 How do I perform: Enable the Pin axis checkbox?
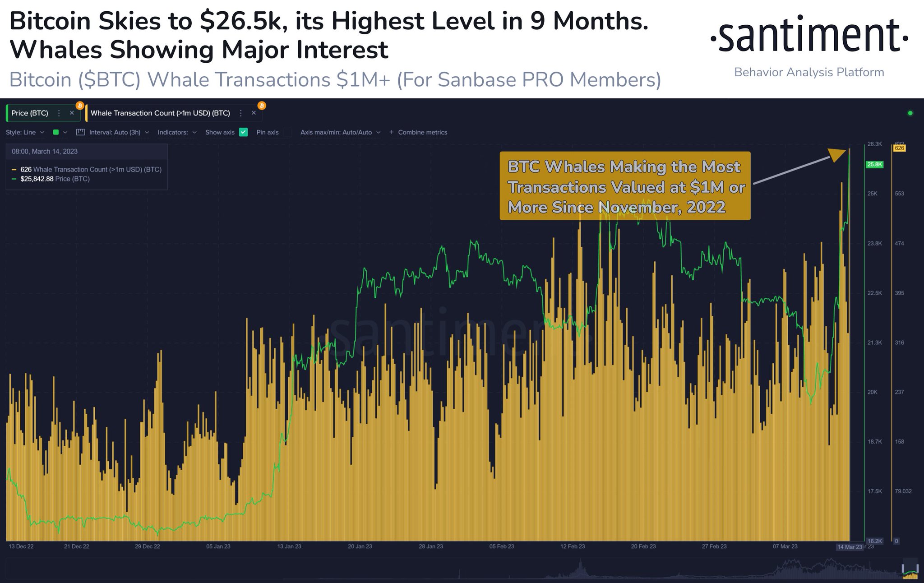[x=287, y=132]
